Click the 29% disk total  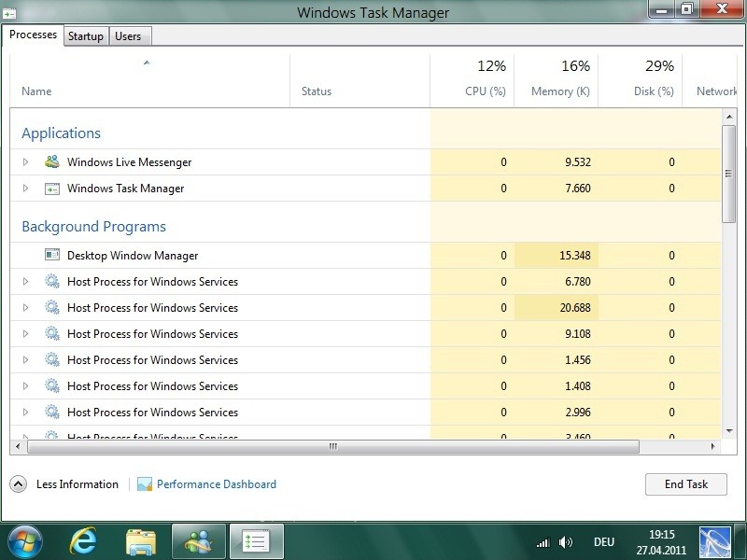tap(659, 65)
